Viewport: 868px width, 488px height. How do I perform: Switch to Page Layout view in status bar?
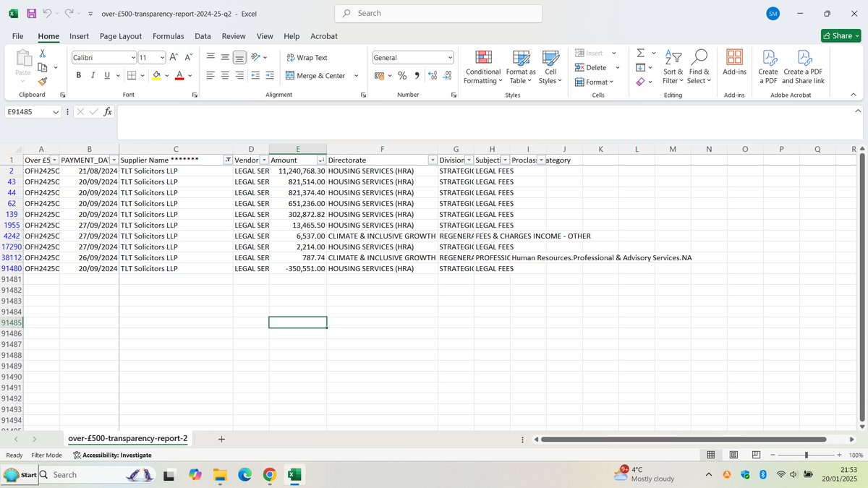[x=733, y=455]
